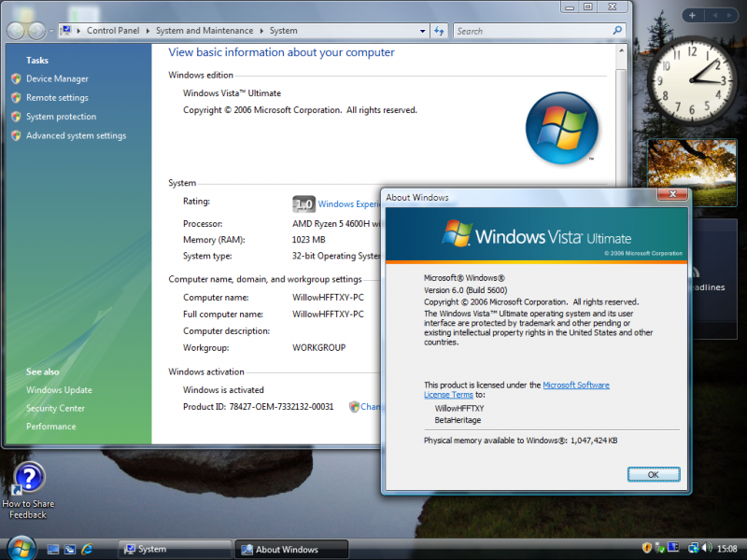Click the Product ID 78427-OEM-7332132-00031 text
747x560 pixels.
point(259,407)
